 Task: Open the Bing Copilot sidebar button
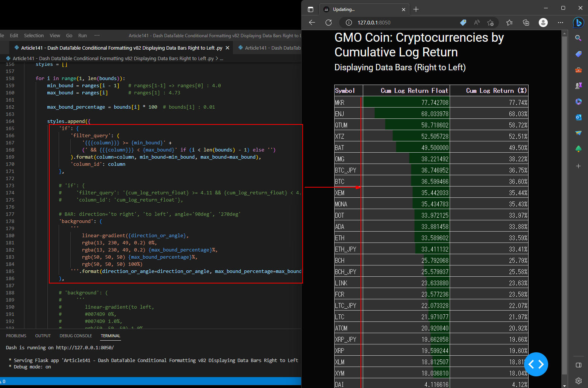coord(578,23)
